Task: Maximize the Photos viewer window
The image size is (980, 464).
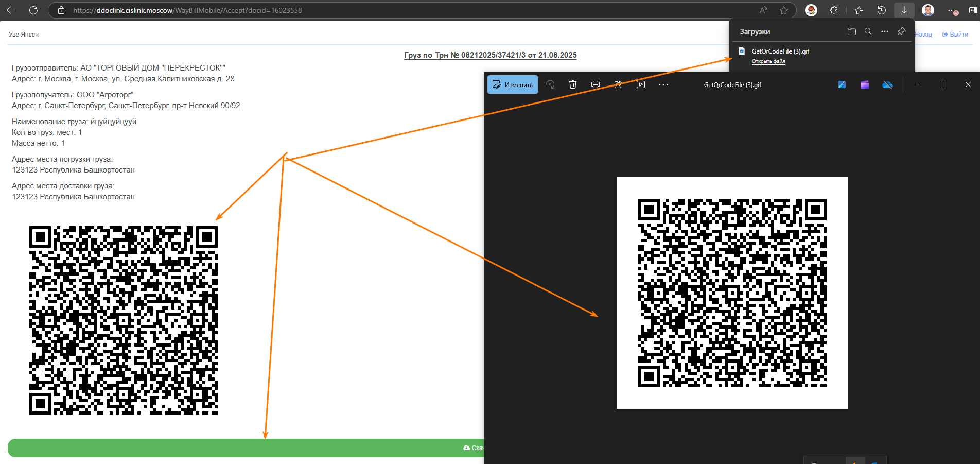Action: pos(943,84)
